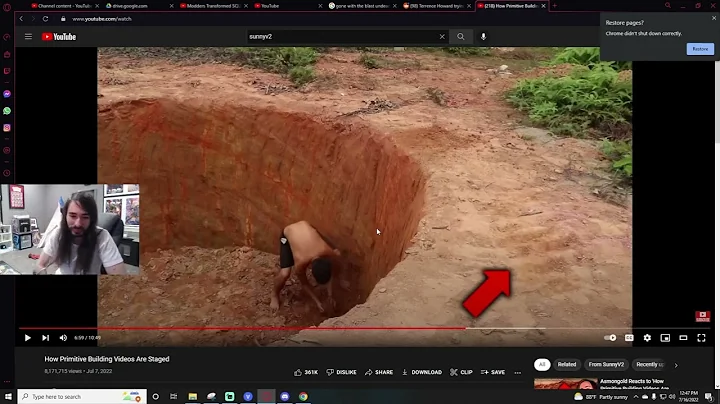720x404 pixels.
Task: Click the YouTube search magnifier button
Action: [x=461, y=37]
